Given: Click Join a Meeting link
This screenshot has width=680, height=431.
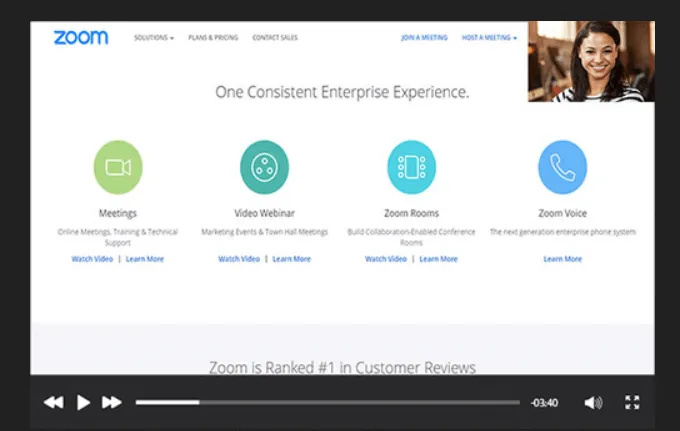Looking at the screenshot, I should click(424, 38).
